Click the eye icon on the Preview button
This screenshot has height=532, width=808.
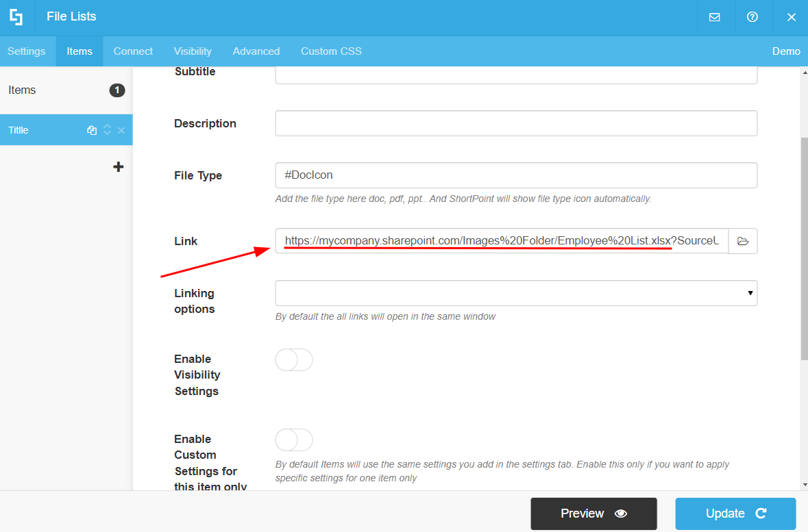point(621,513)
